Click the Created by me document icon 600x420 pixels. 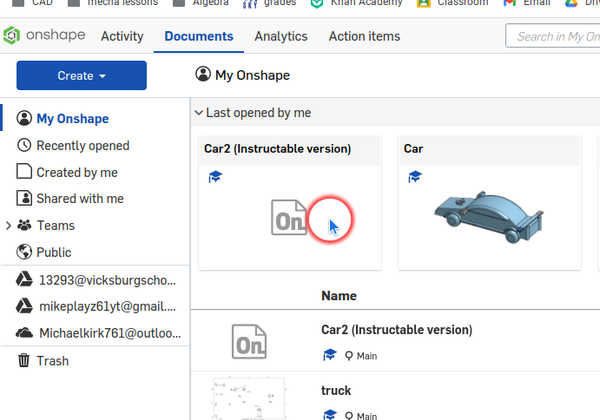[24, 171]
